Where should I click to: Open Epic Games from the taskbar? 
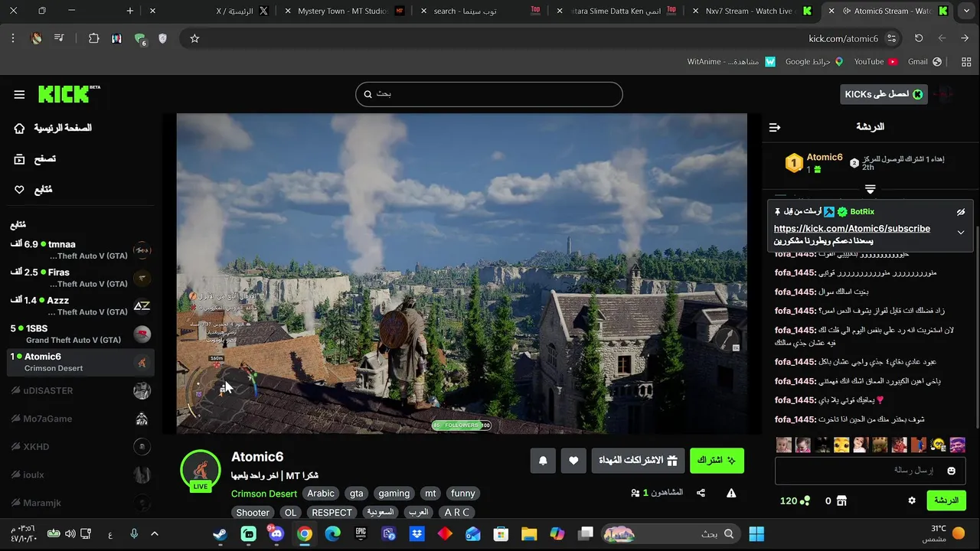coord(361,534)
